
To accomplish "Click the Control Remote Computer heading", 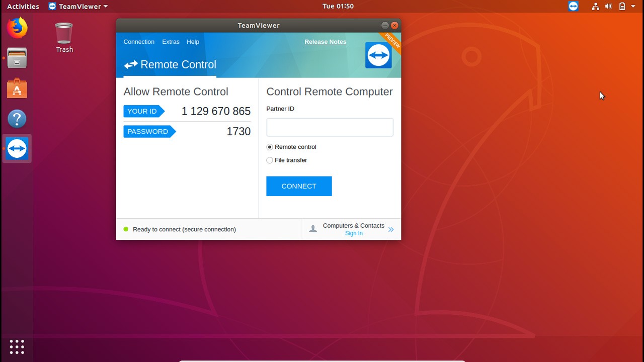I will pyautogui.click(x=330, y=92).
